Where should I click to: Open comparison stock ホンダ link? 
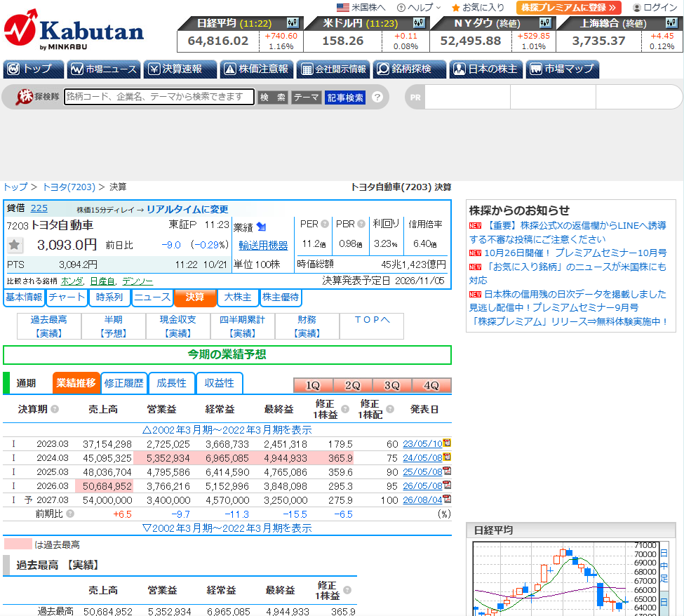(x=72, y=281)
